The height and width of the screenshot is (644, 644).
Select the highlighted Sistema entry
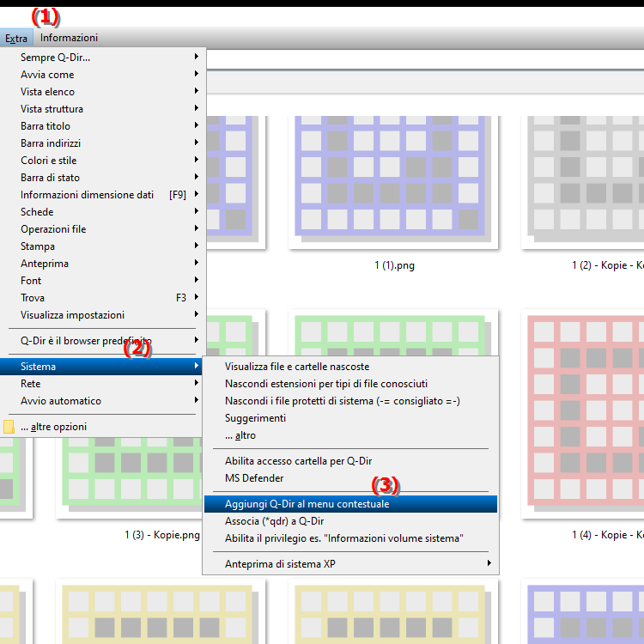click(x=103, y=367)
